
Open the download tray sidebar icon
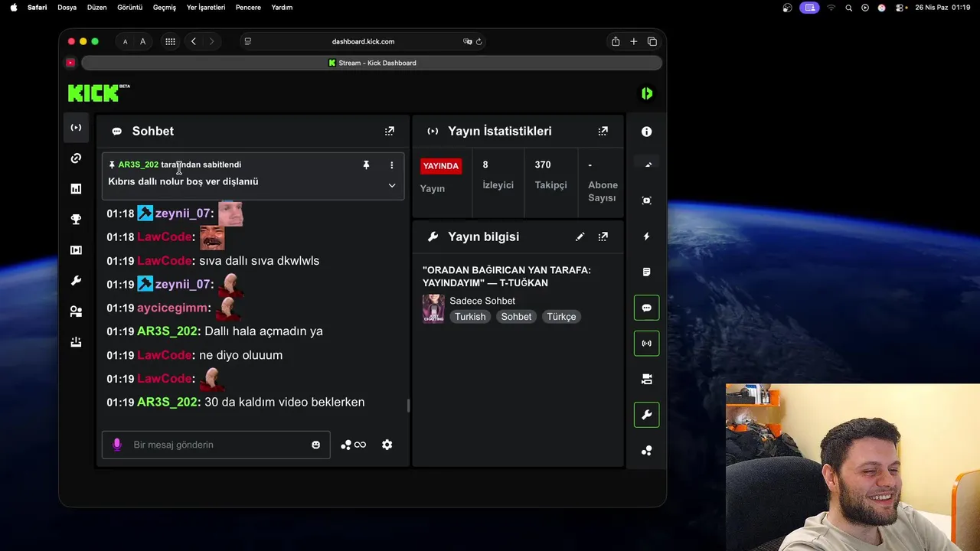pyautogui.click(x=76, y=342)
